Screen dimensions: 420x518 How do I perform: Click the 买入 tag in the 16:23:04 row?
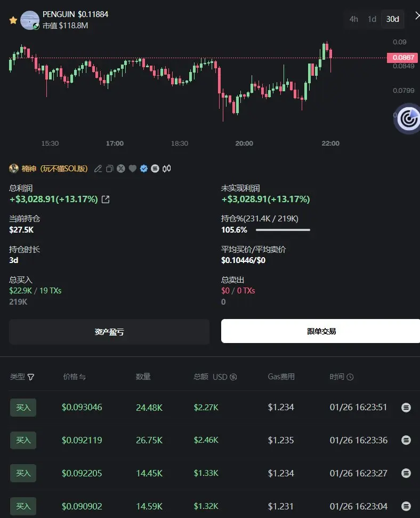[23, 506]
